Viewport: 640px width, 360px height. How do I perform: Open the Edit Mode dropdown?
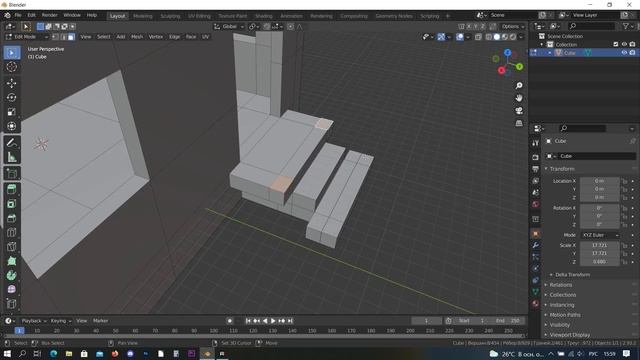tap(27, 37)
